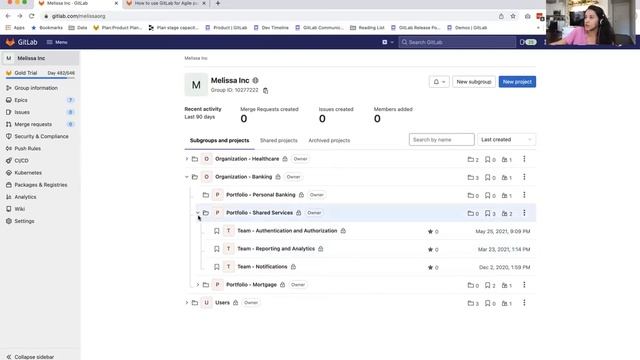This screenshot has width=640, height=360.
Task: Open options menu for Organization - Healthcare
Action: [x=524, y=159]
